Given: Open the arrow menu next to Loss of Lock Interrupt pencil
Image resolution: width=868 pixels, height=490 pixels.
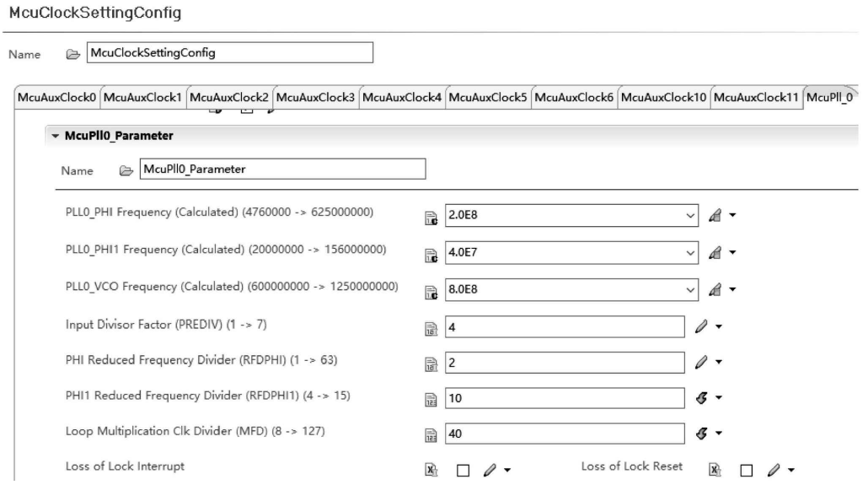Looking at the screenshot, I should coord(507,470).
